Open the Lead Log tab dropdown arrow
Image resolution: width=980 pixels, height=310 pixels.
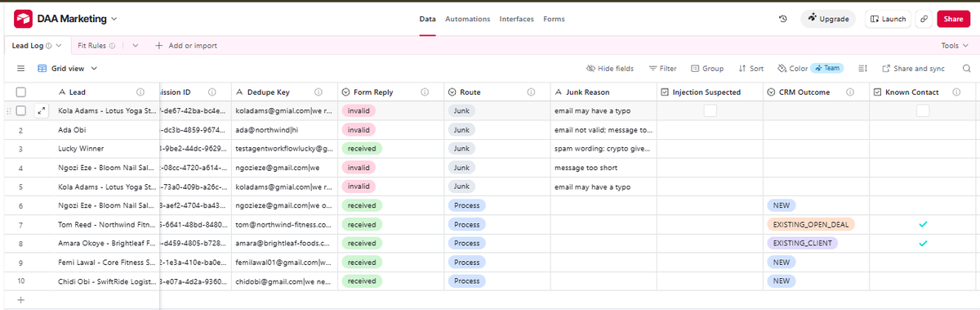click(59, 45)
